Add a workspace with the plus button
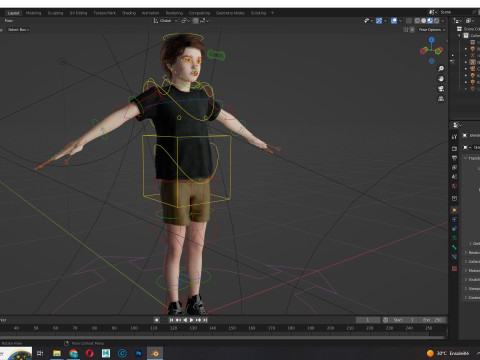The height and width of the screenshot is (360, 480). point(272,13)
